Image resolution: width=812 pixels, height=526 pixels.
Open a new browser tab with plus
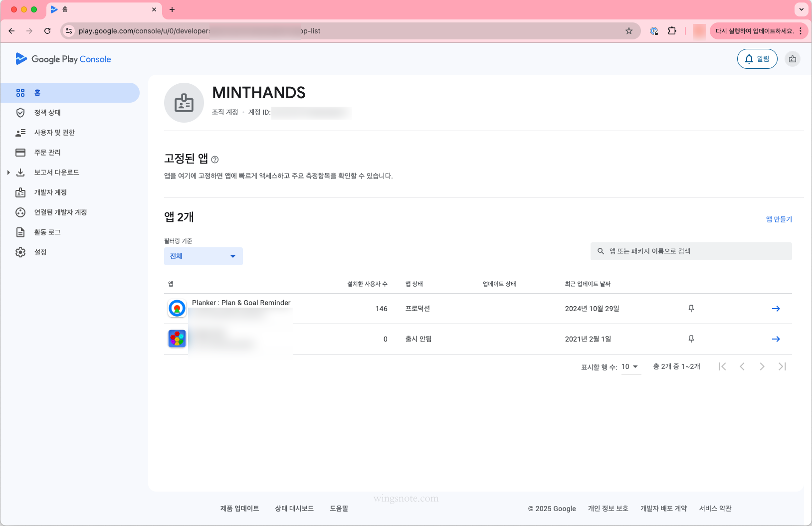pyautogui.click(x=172, y=9)
